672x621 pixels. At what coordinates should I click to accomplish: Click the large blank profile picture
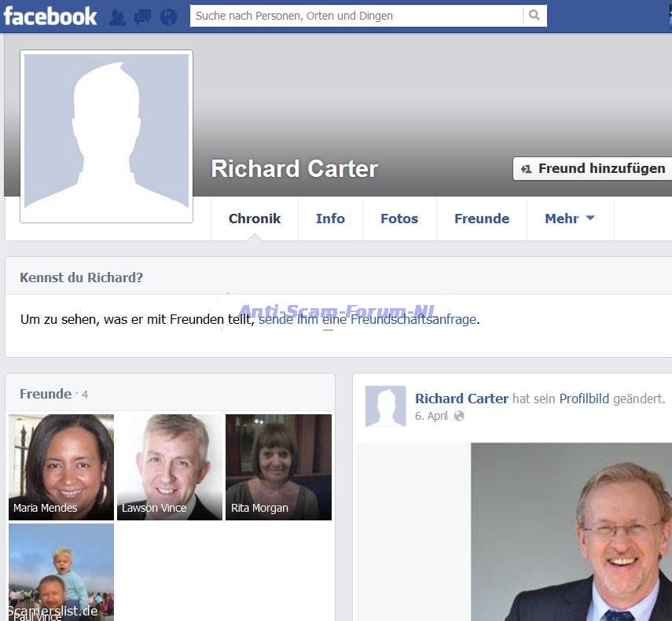[106, 136]
